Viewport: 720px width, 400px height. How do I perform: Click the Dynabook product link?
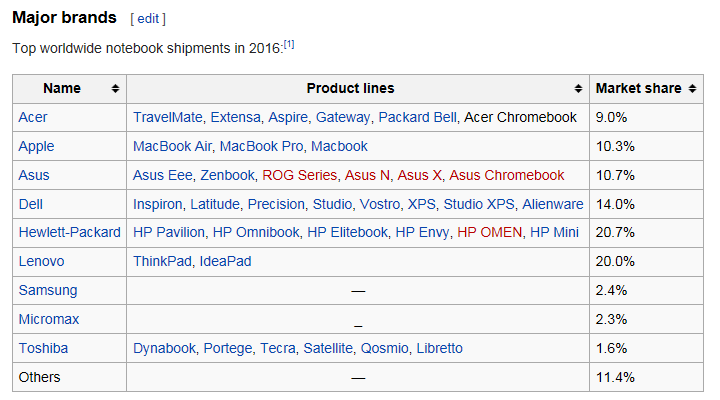164,348
